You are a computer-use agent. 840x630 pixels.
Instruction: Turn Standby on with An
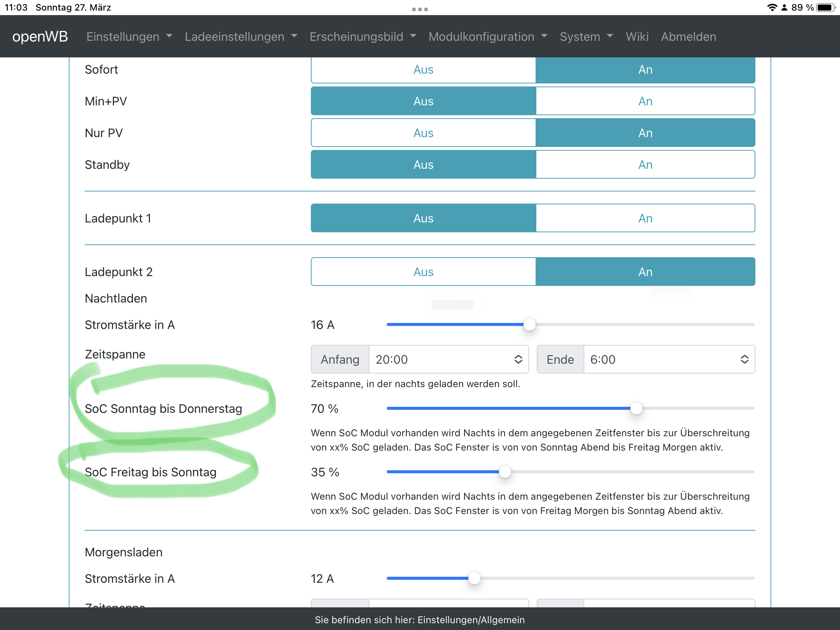click(x=645, y=165)
